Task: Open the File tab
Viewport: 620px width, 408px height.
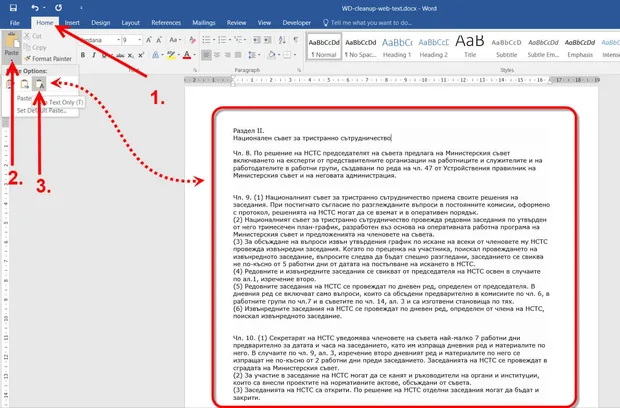Action: pyautogui.click(x=15, y=23)
